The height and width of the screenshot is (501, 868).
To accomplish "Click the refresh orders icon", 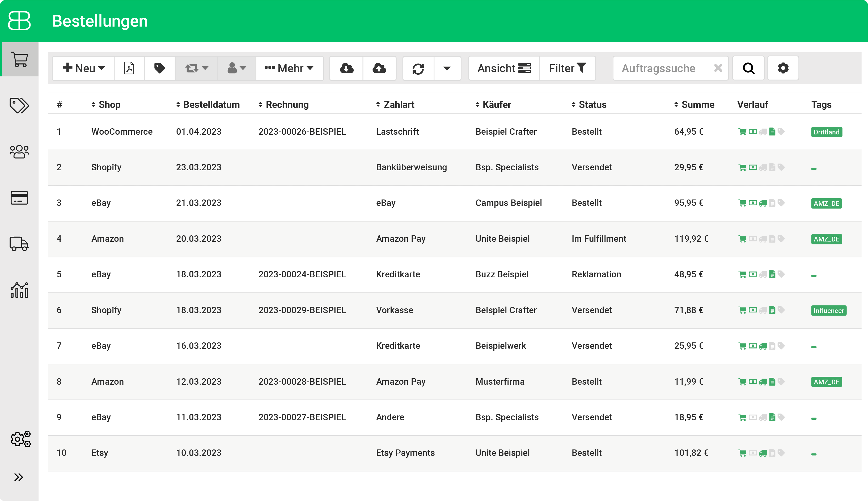I will [418, 68].
